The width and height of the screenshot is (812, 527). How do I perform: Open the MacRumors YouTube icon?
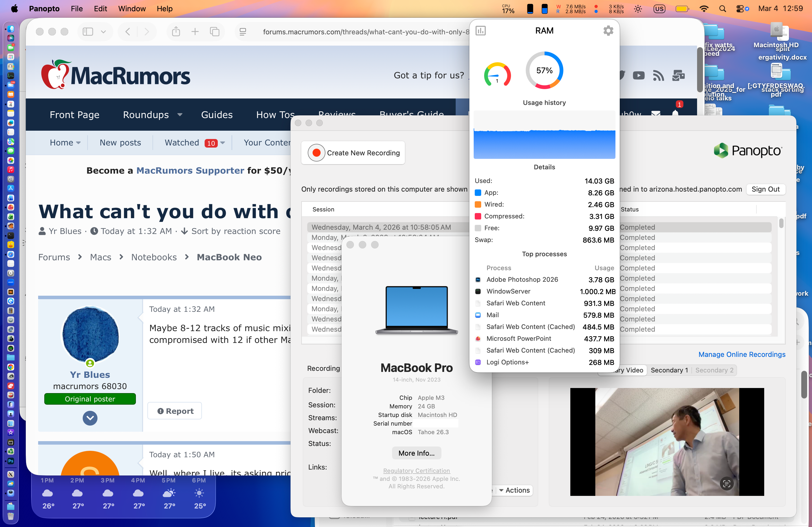pyautogui.click(x=639, y=75)
